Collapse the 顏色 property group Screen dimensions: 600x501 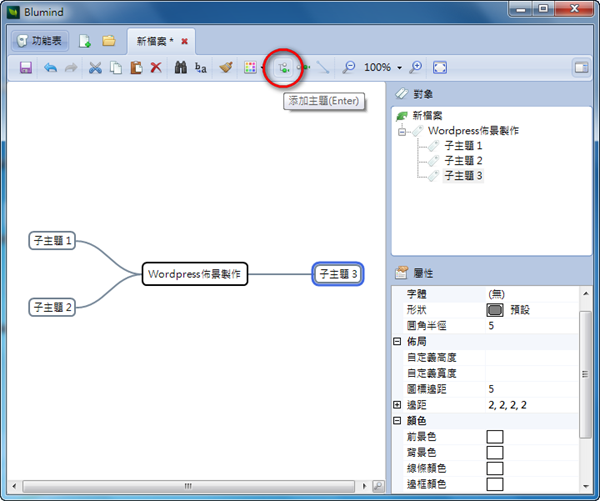point(397,421)
